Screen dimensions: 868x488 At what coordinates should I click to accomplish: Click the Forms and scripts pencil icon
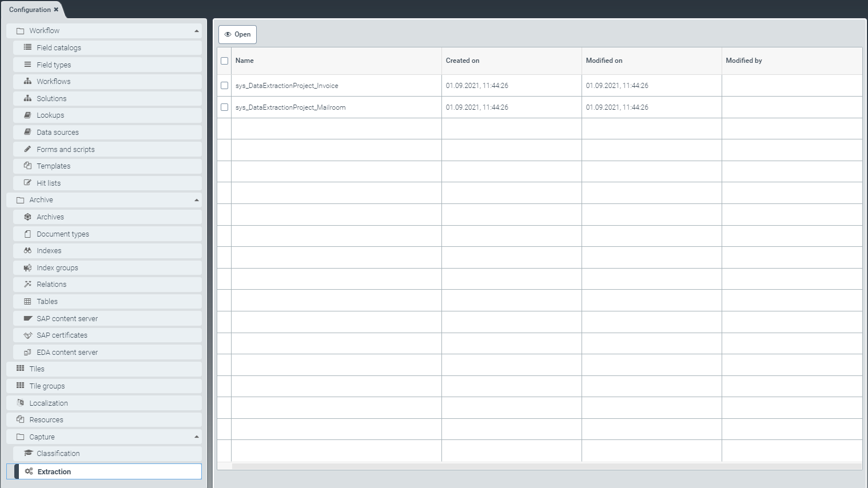(x=27, y=149)
